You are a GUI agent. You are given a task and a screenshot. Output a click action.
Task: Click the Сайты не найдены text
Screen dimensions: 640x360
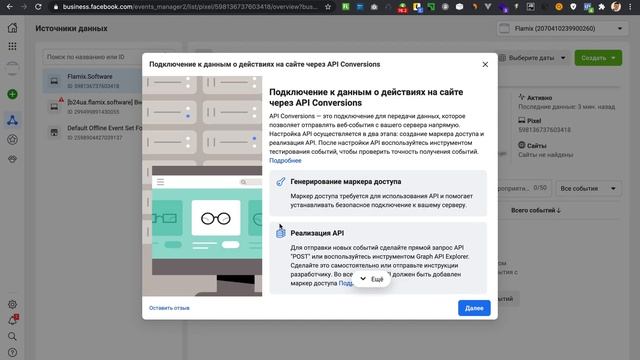pos(546,155)
